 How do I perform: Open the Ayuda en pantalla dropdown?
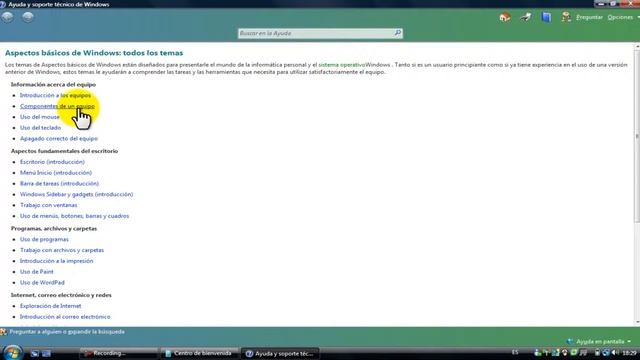pos(600,341)
